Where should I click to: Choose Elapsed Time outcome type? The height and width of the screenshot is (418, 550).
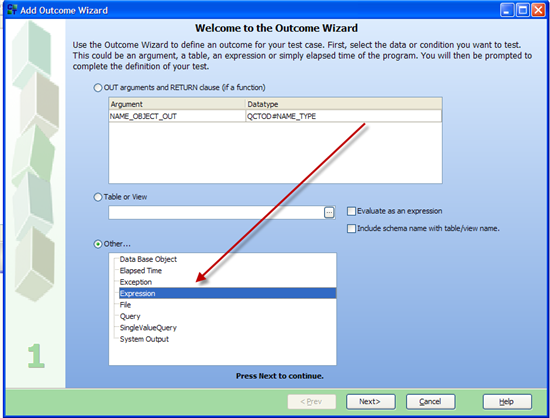click(141, 271)
